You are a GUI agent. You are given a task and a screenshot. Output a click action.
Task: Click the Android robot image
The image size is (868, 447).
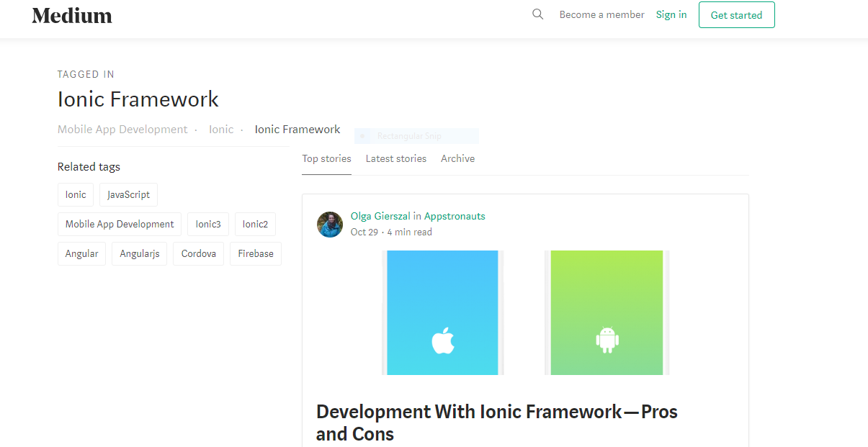(x=607, y=340)
